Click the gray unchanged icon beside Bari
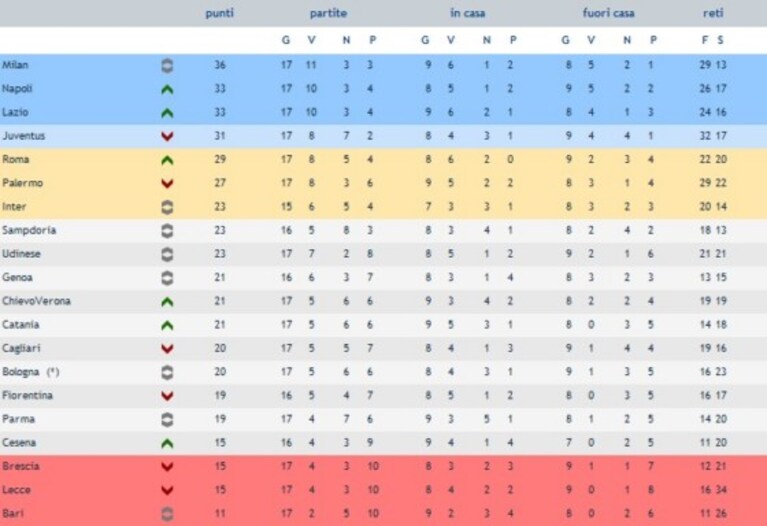Screen dimensions: 767x526 tap(167, 514)
